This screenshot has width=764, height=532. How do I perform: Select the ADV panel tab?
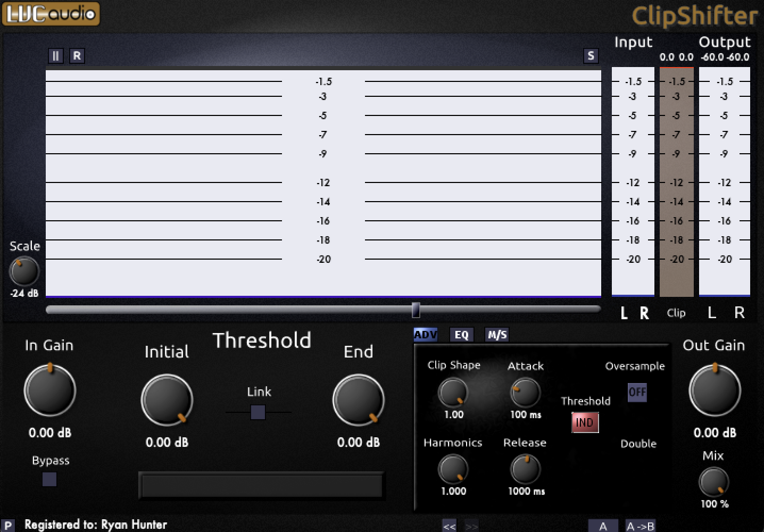tap(426, 334)
